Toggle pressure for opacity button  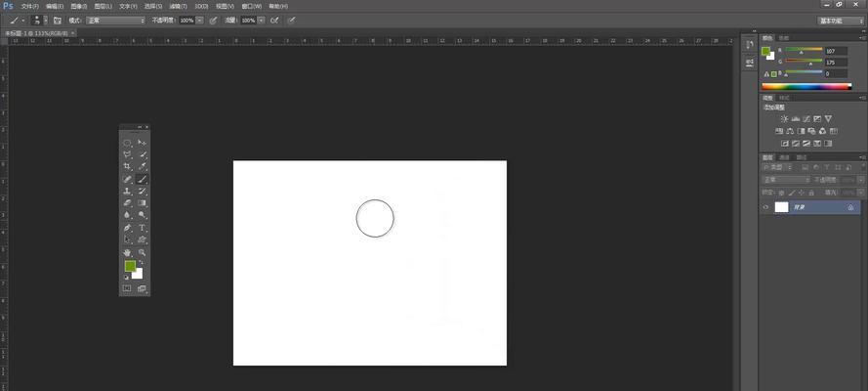pos(213,20)
